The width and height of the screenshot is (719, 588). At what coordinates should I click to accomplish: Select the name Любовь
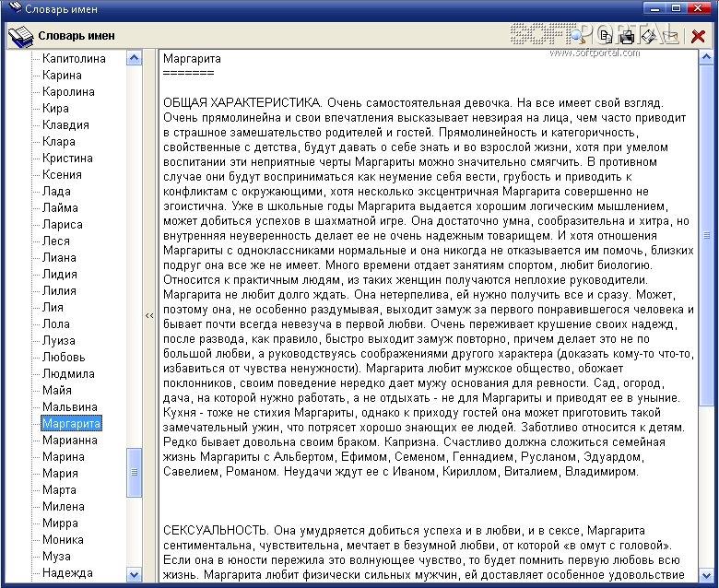pos(64,357)
